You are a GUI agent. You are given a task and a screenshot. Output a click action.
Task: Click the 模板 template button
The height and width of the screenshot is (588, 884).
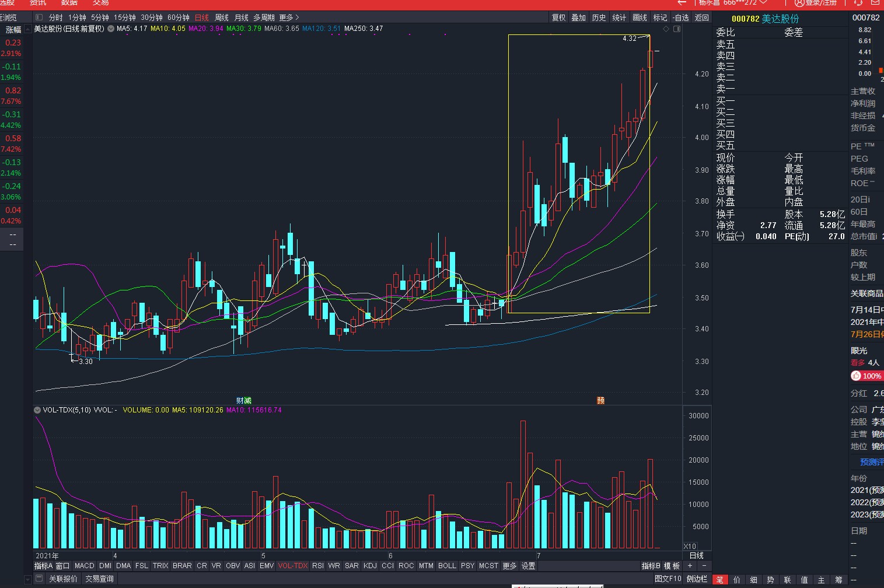tap(672, 566)
